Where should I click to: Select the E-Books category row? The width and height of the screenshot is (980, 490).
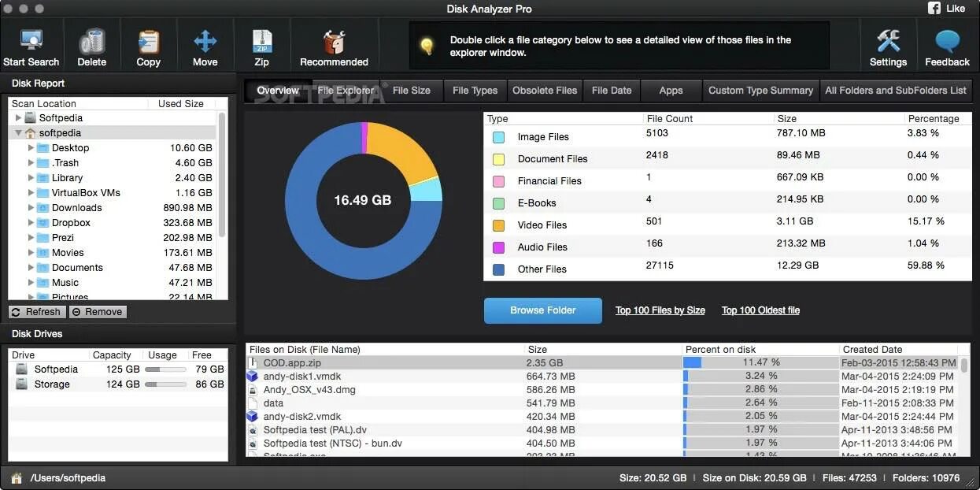(727, 202)
